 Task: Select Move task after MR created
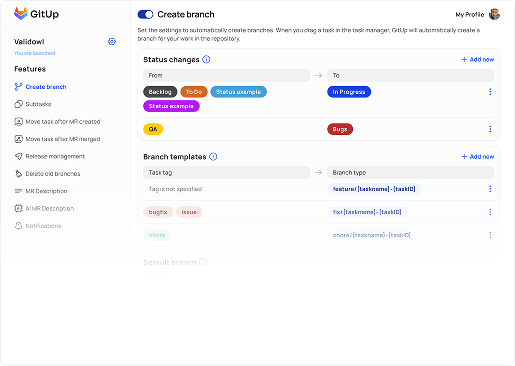click(57, 122)
